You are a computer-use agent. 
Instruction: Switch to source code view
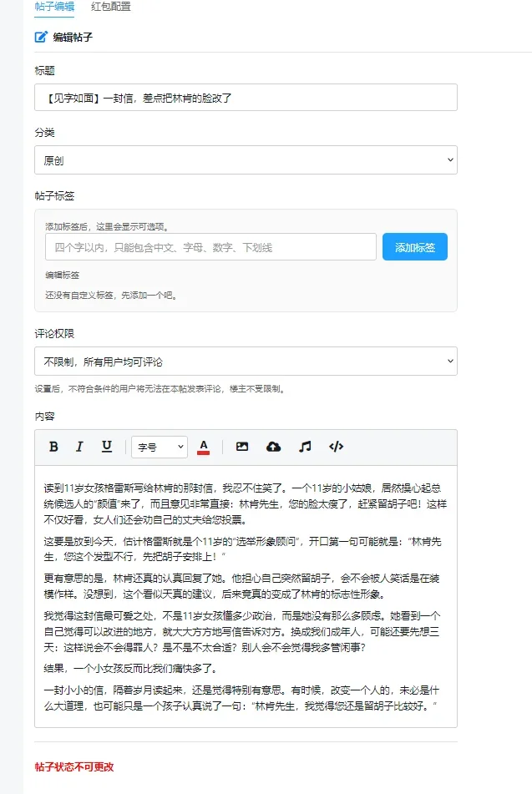coord(336,447)
